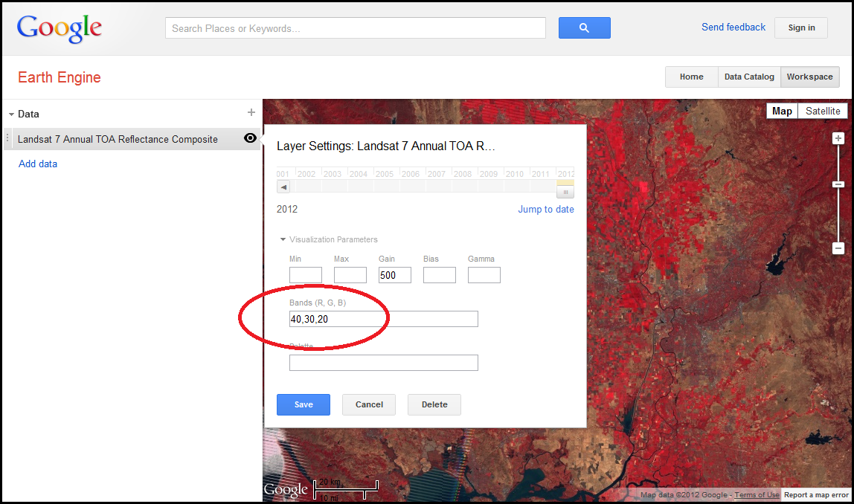Image resolution: width=854 pixels, height=504 pixels.
Task: Open the Home tab
Action: point(691,77)
